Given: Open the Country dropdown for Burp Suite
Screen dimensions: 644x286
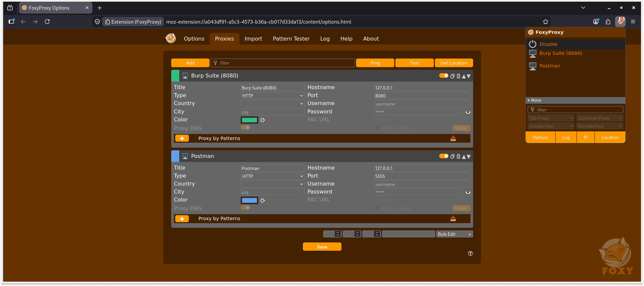Looking at the screenshot, I should [x=272, y=104].
